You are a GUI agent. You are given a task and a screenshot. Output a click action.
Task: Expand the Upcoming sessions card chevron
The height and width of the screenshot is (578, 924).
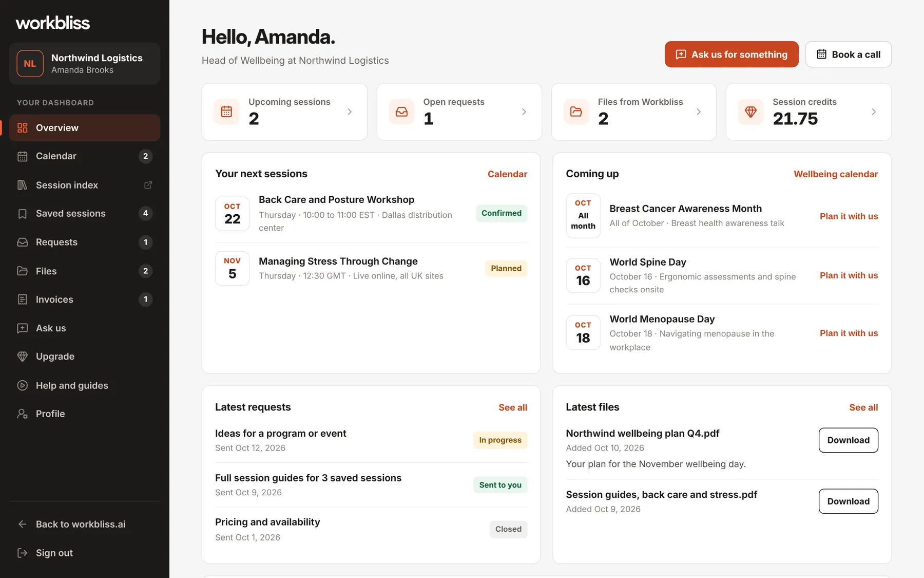(350, 111)
